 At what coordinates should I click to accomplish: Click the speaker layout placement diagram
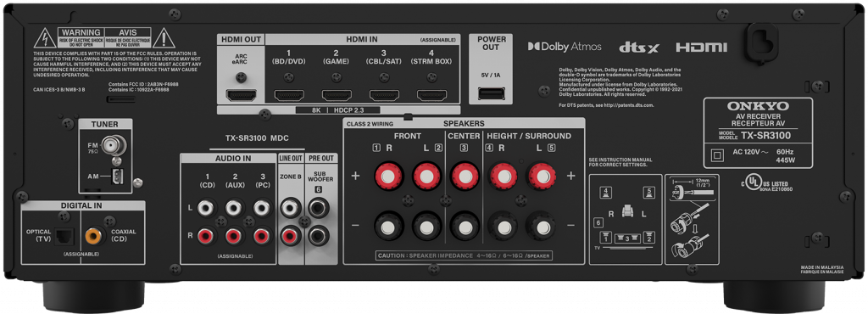click(x=626, y=219)
